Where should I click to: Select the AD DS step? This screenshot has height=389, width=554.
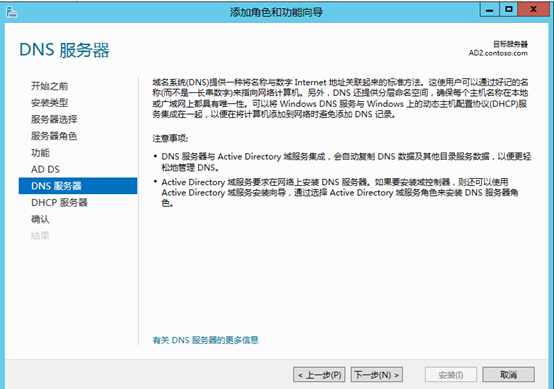coord(46,169)
